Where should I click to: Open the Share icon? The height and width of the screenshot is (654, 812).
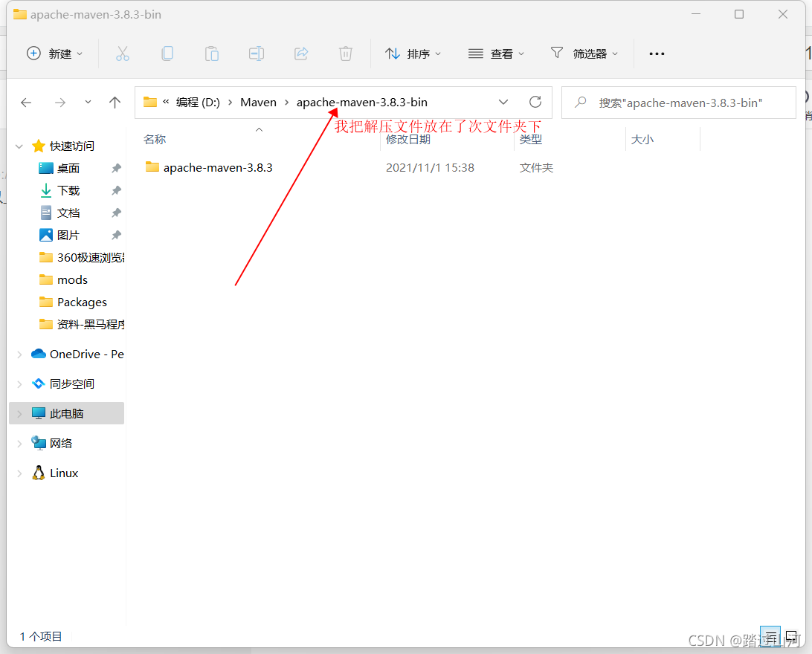point(300,53)
